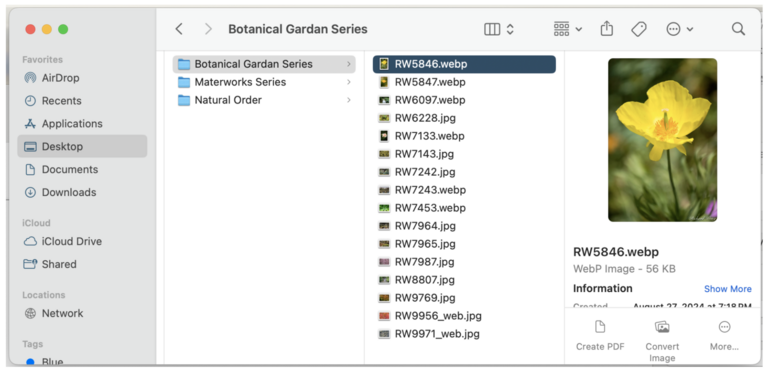The height and width of the screenshot is (370, 767).
Task: Open the Tags icon in toolbar
Action: [639, 29]
